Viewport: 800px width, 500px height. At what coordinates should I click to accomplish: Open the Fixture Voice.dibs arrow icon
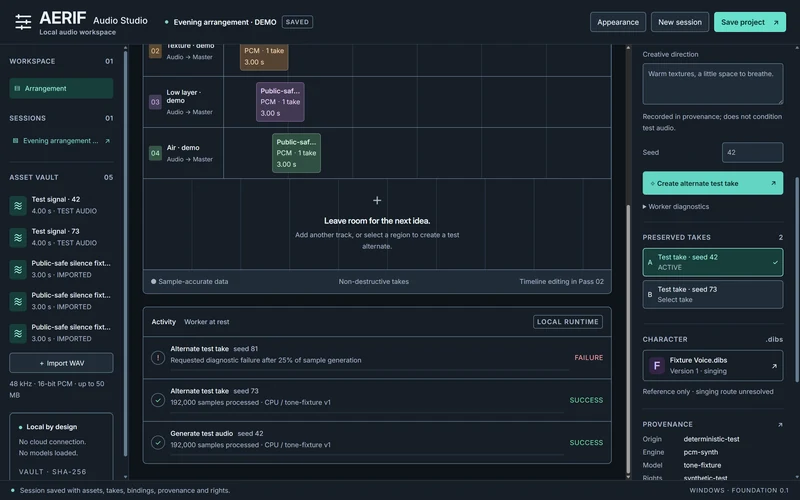774,366
